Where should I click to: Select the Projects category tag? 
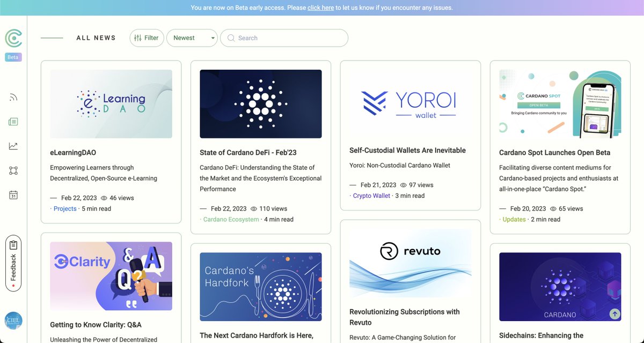click(x=65, y=208)
